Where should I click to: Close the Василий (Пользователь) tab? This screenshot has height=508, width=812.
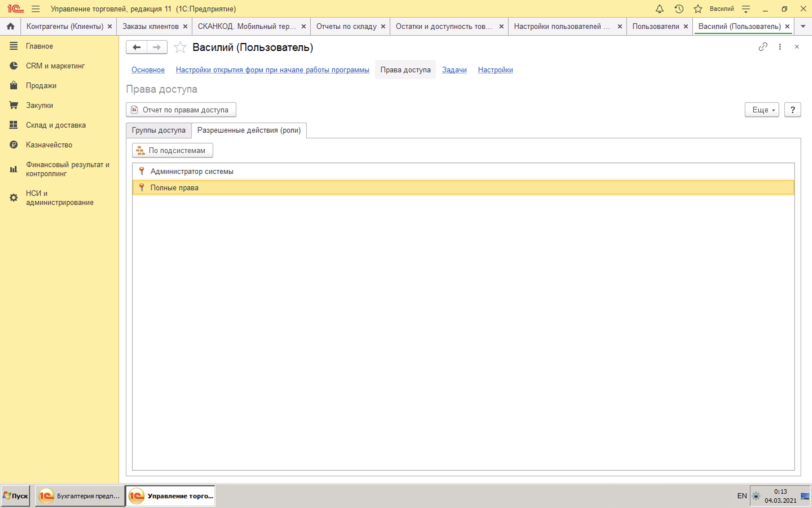(x=787, y=27)
